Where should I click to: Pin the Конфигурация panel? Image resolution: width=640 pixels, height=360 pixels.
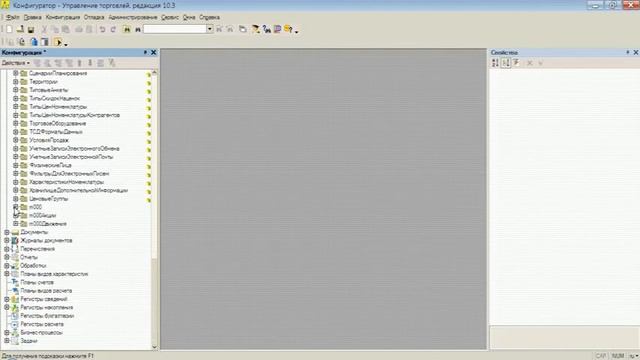pyautogui.click(x=145, y=52)
